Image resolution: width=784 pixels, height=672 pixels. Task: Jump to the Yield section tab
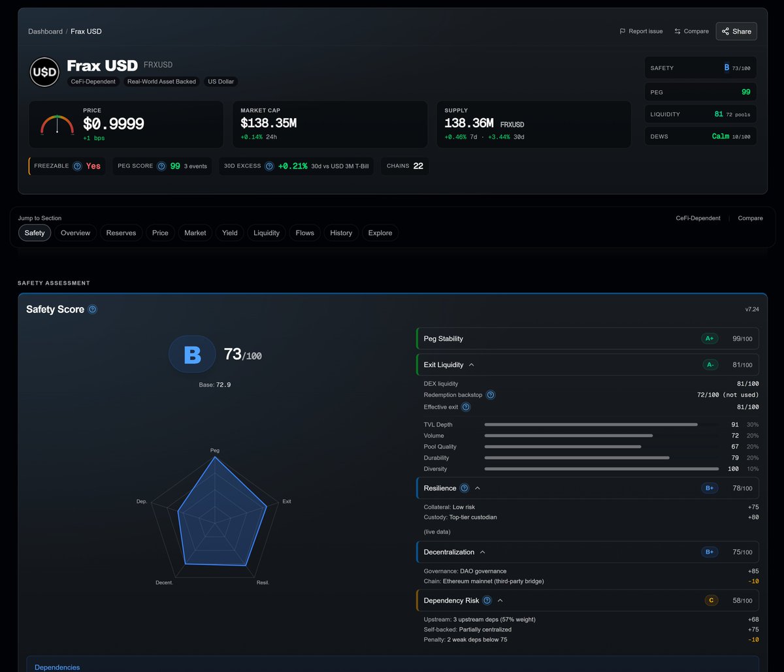point(230,232)
